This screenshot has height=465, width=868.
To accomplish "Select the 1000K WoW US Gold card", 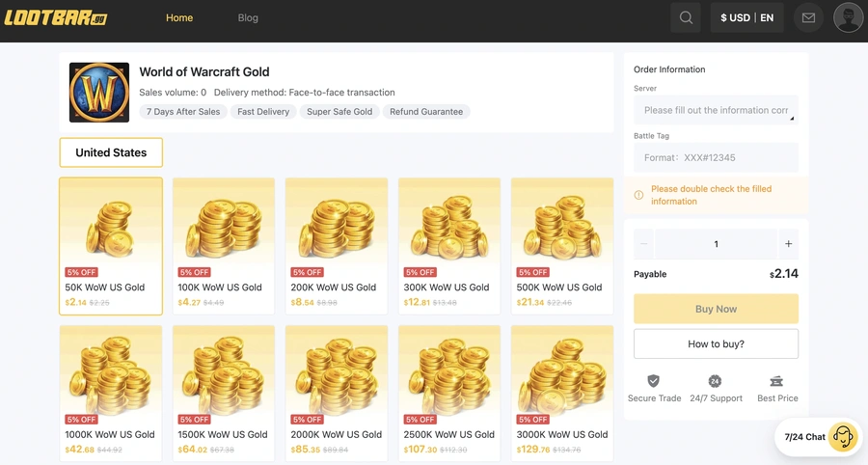I will tap(111, 394).
